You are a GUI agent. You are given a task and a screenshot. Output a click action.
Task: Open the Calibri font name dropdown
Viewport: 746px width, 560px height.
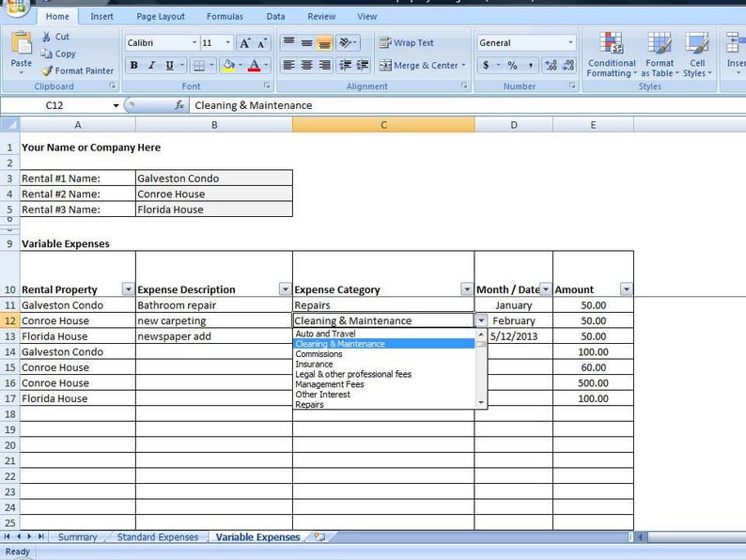tap(194, 43)
